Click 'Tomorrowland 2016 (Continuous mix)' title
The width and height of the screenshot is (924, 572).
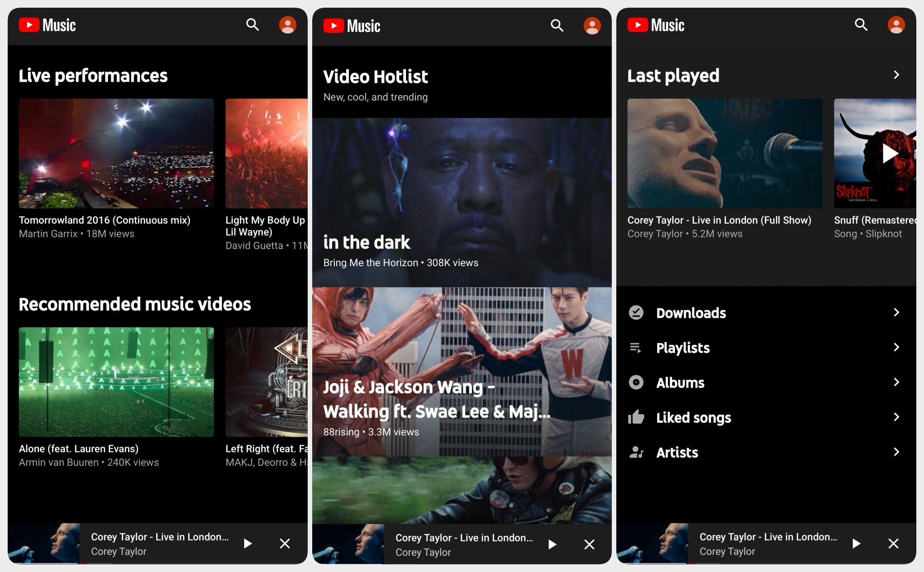tap(105, 220)
